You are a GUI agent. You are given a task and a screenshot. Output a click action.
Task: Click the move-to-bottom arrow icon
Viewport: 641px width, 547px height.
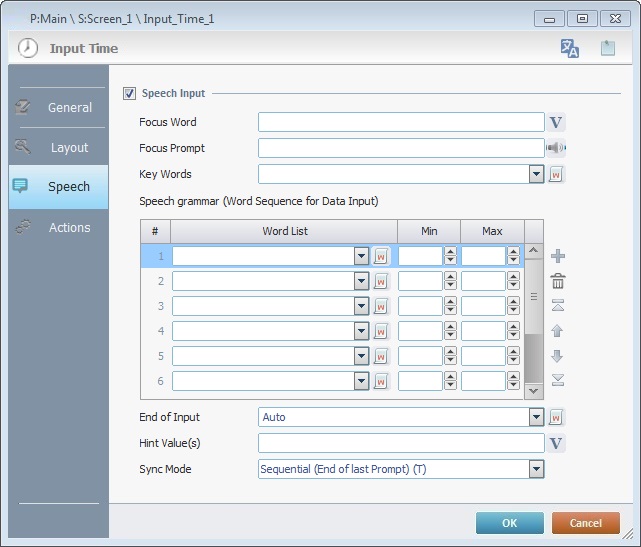(x=558, y=379)
